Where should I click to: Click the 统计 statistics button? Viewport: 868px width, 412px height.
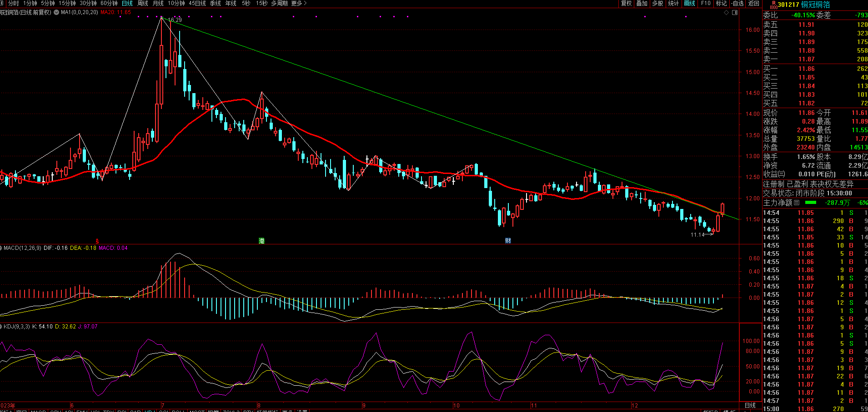tap(673, 3)
